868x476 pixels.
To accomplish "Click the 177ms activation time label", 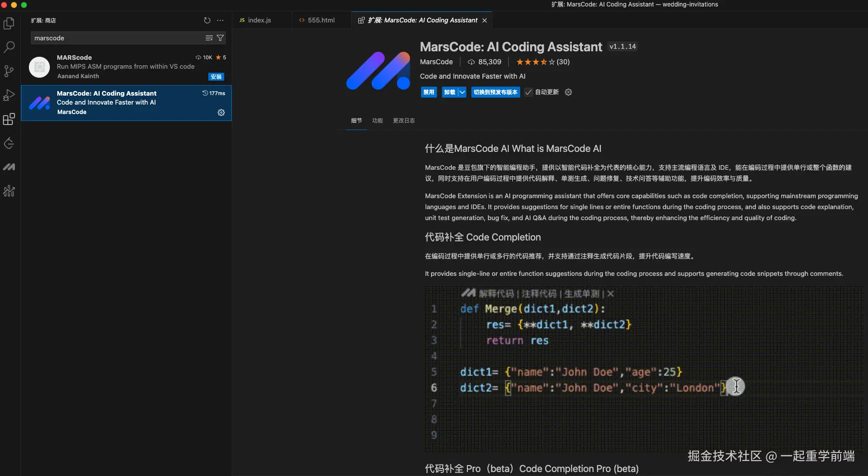I will pyautogui.click(x=214, y=93).
